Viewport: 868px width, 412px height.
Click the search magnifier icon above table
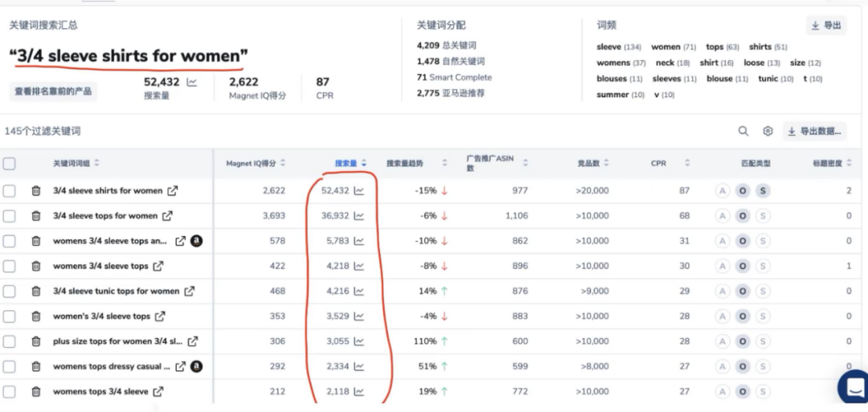(x=743, y=131)
